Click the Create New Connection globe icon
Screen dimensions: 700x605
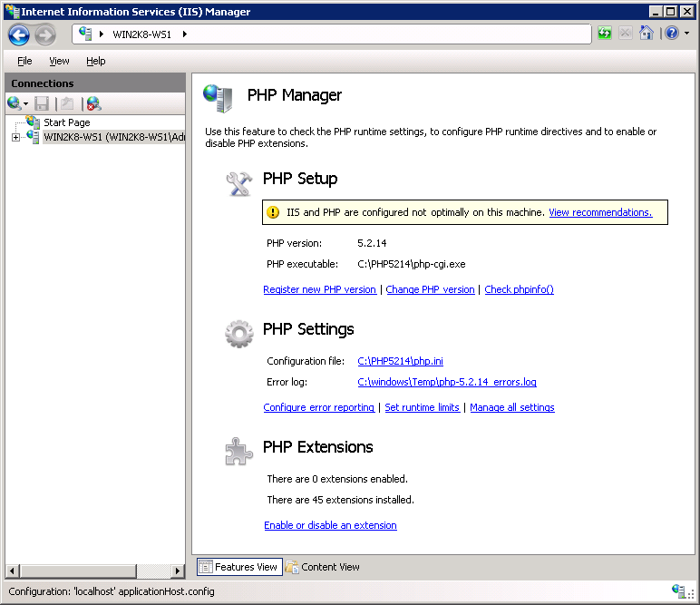click(x=15, y=103)
